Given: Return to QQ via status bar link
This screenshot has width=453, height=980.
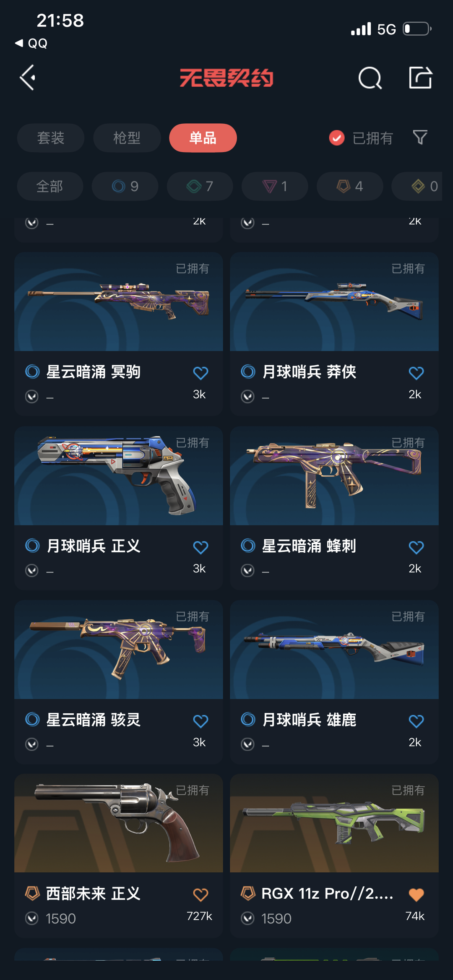Looking at the screenshot, I should pos(31,43).
